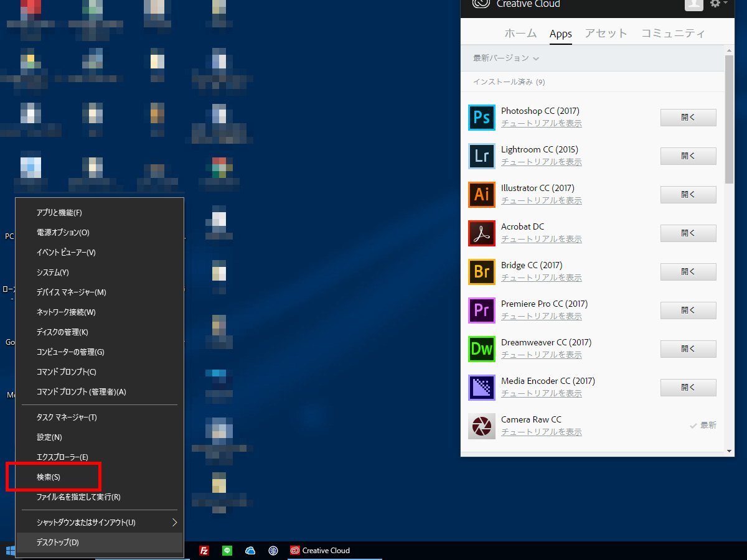The width and height of the screenshot is (747, 560).
Task: Switch to the ホーム tab
Action: [x=520, y=34]
